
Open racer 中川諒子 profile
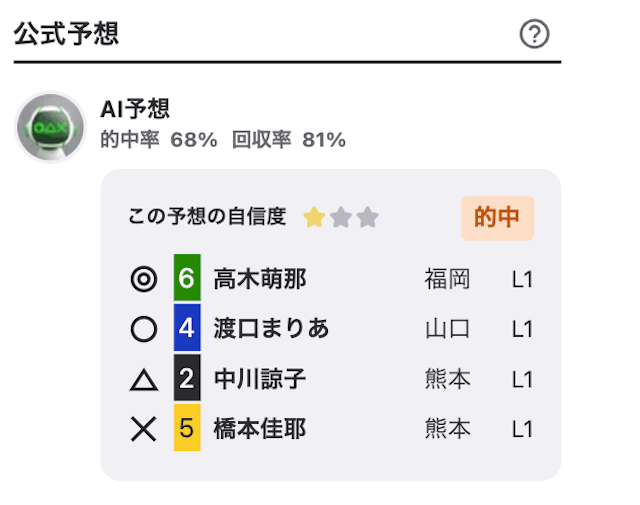260,379
